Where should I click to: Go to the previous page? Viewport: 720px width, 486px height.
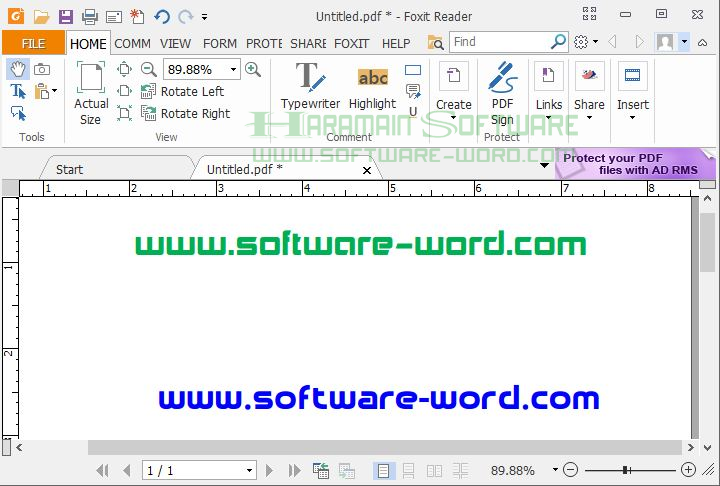(x=127, y=470)
